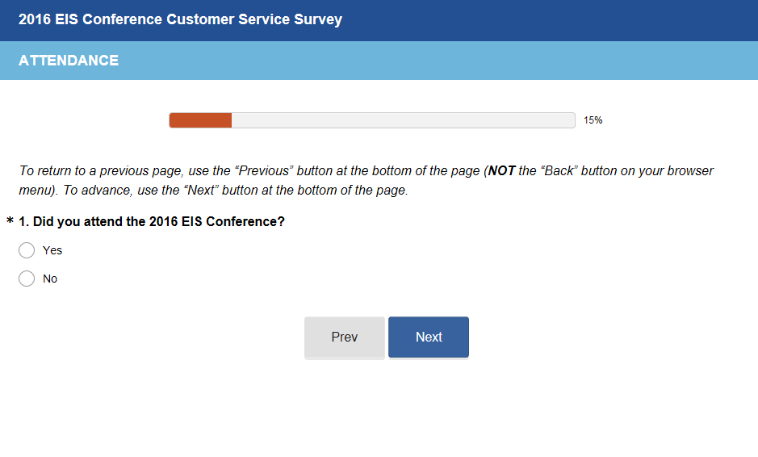The width and height of the screenshot is (758, 457).
Task: Click the orange filled progress segment
Action: click(200, 120)
